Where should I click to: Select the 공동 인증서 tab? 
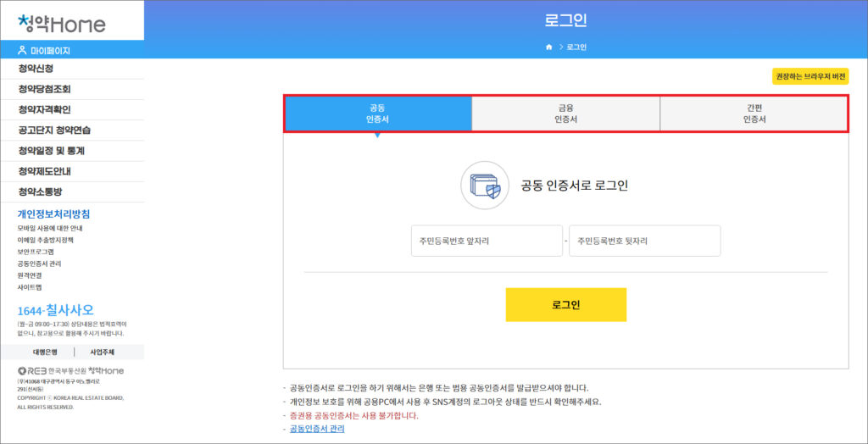(377, 114)
